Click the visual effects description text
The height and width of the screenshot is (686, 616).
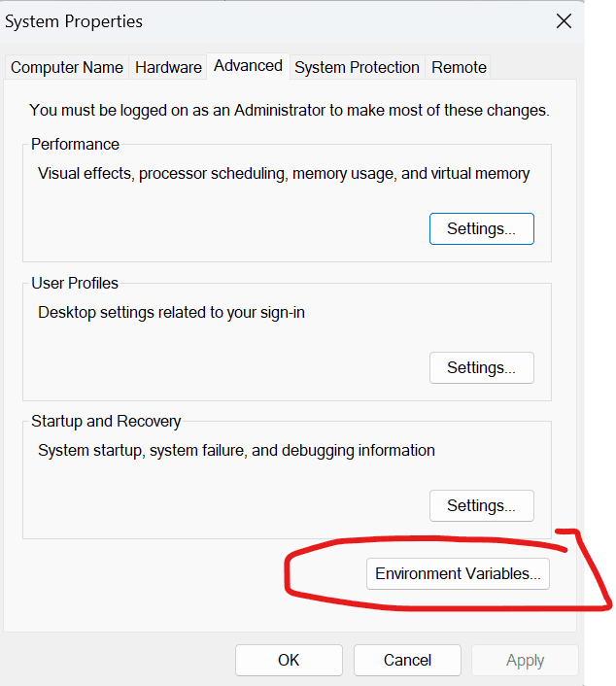(284, 174)
